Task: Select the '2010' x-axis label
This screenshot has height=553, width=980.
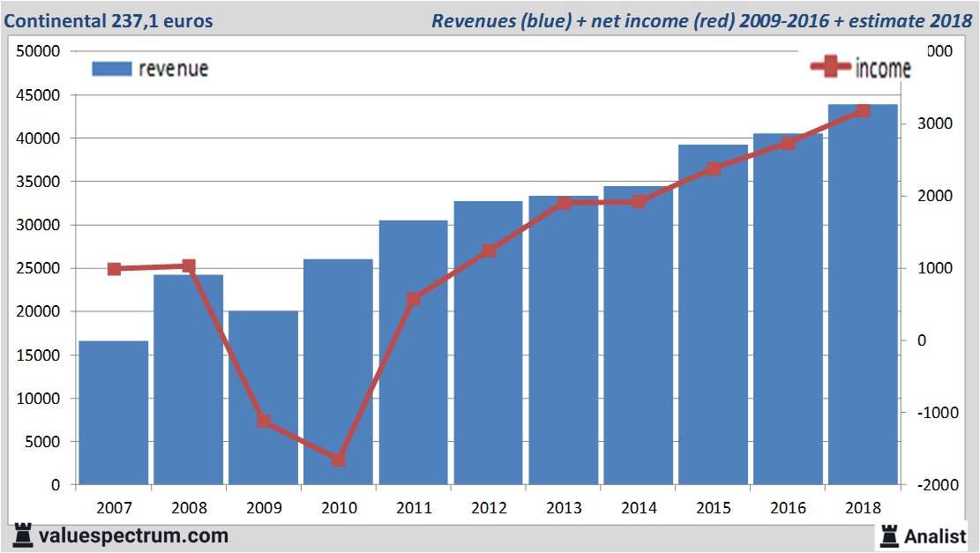Action: tap(340, 507)
